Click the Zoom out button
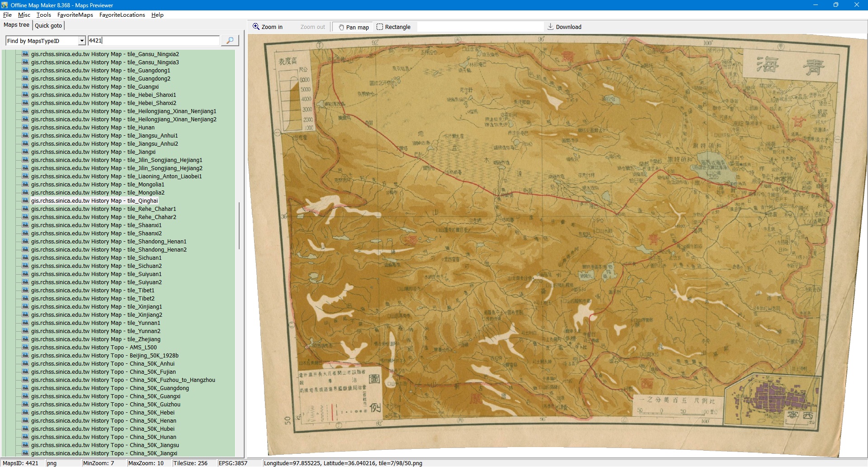868x467 pixels. [x=312, y=27]
